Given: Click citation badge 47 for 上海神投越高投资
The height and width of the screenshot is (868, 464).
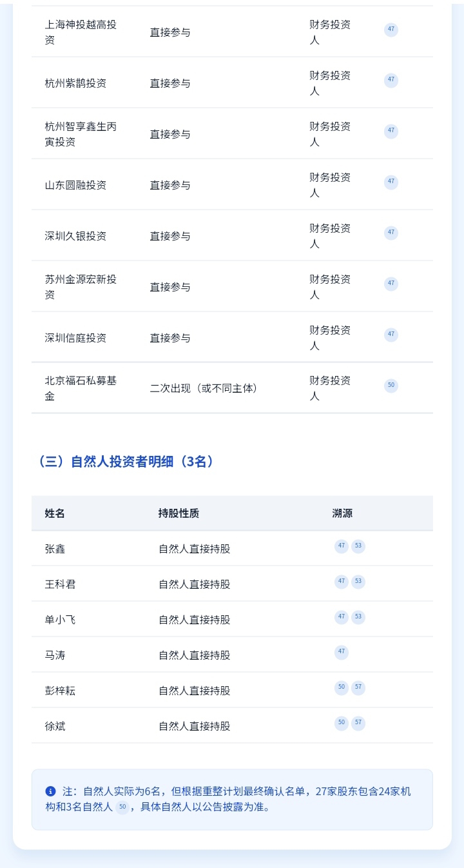Looking at the screenshot, I should pyautogui.click(x=391, y=30).
